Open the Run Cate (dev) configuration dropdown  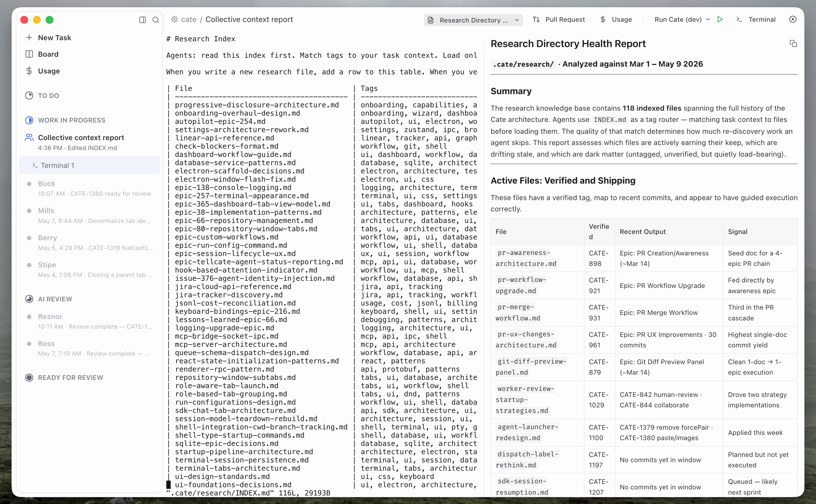coord(708,19)
